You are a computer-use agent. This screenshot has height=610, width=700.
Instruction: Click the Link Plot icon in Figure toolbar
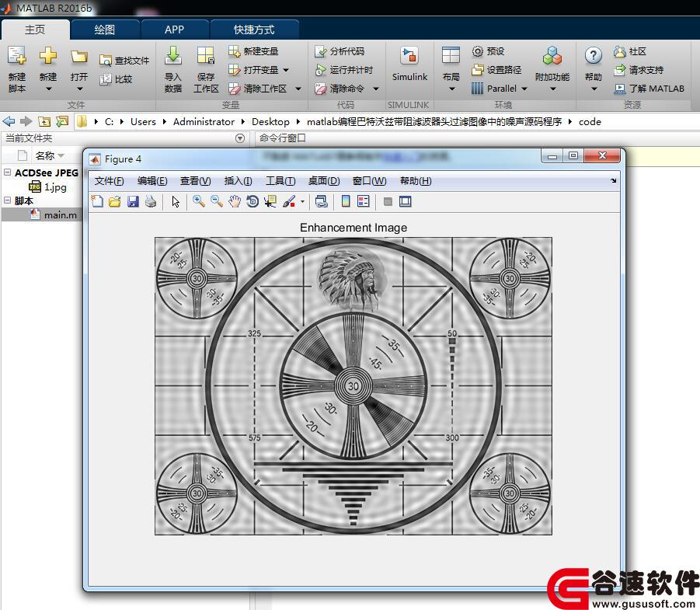point(321,201)
